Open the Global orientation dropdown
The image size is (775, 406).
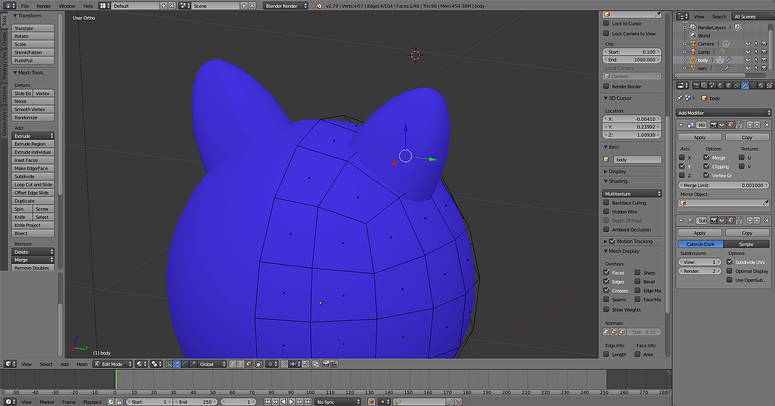coord(213,364)
